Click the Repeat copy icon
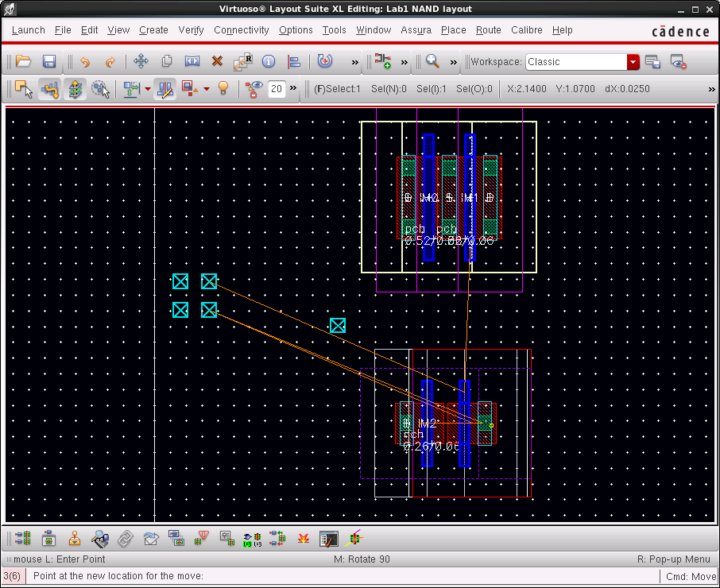 pyautogui.click(x=243, y=61)
